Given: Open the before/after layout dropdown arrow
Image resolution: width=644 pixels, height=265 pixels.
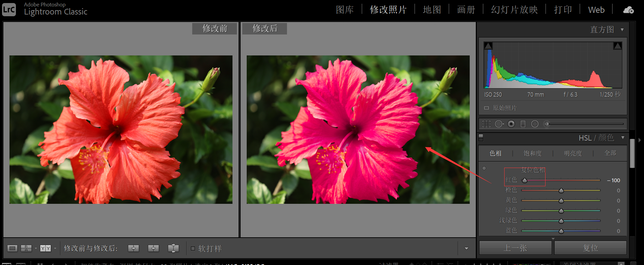Looking at the screenshot, I should click(x=55, y=248).
